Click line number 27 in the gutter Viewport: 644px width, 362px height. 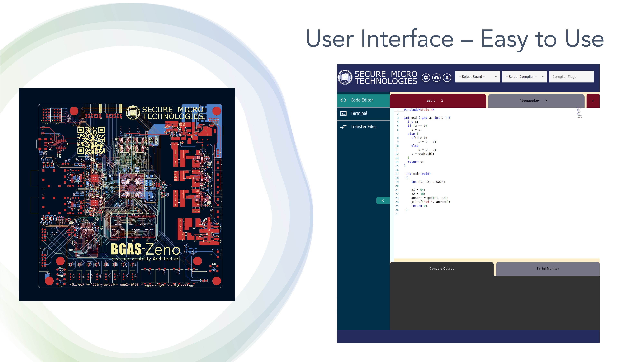pyautogui.click(x=397, y=214)
